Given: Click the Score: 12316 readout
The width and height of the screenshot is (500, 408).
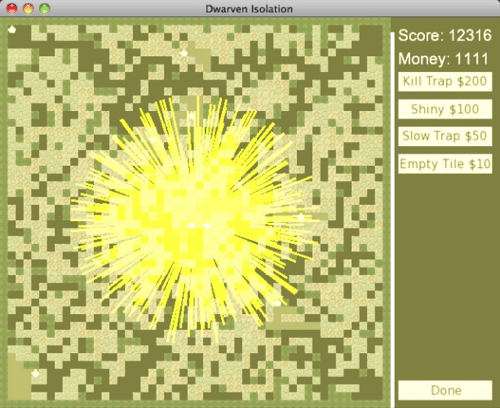Looking at the screenshot, I should click(x=445, y=35).
